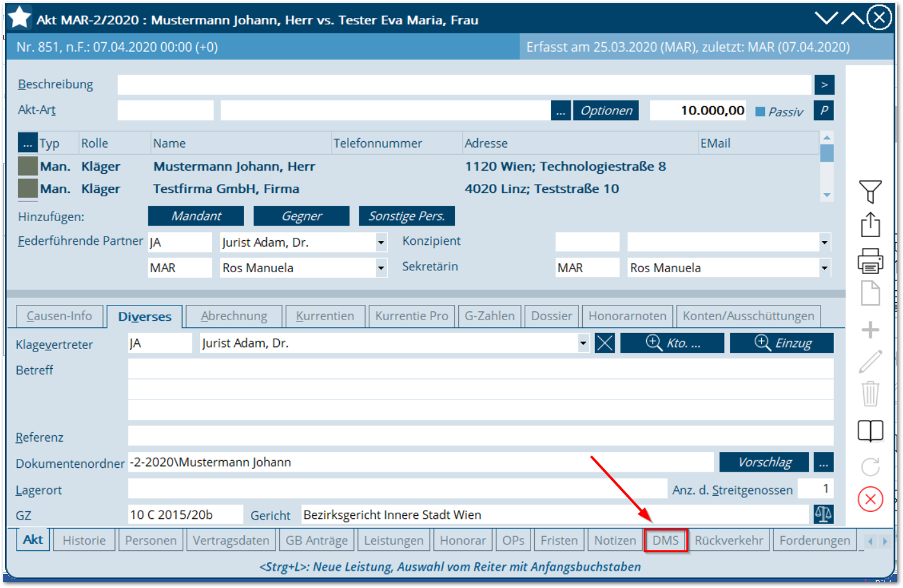Click the scales of justice court icon
The image size is (903, 588).
[823, 514]
